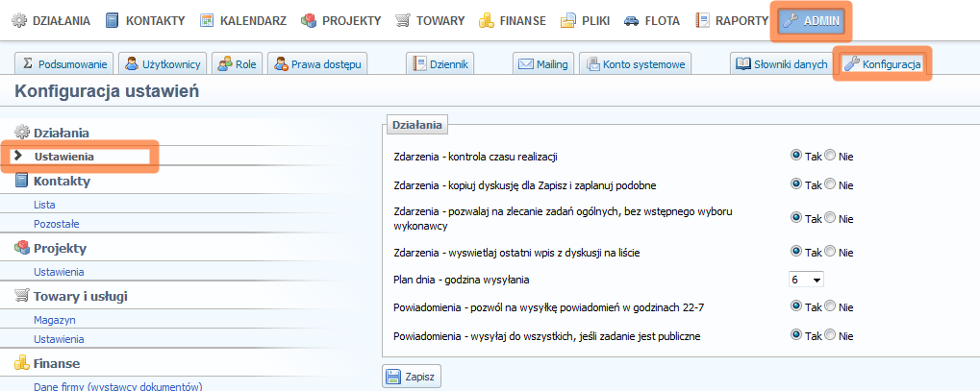This screenshot has height=391, width=980.
Task: Click the Finanse coins icon
Action: (487, 20)
